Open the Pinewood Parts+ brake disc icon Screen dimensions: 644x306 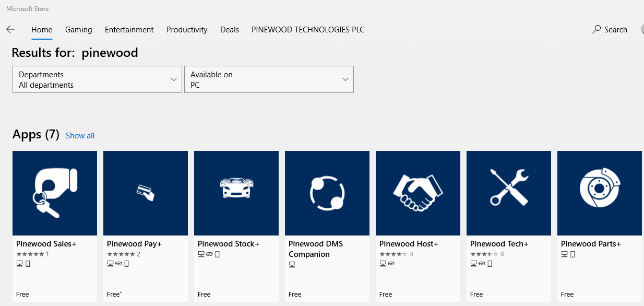click(599, 193)
